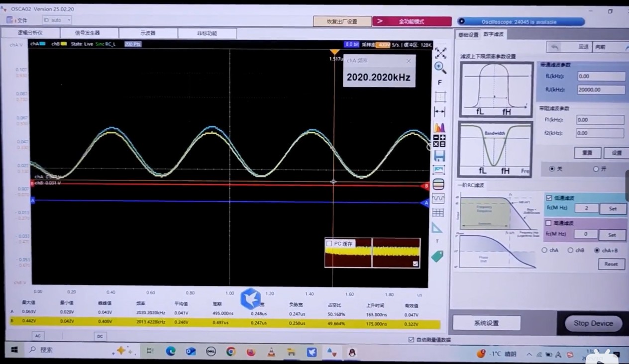Viewport: 629px width, 364px height.
Task: Open the spectrum histogram icon
Action: click(439, 127)
